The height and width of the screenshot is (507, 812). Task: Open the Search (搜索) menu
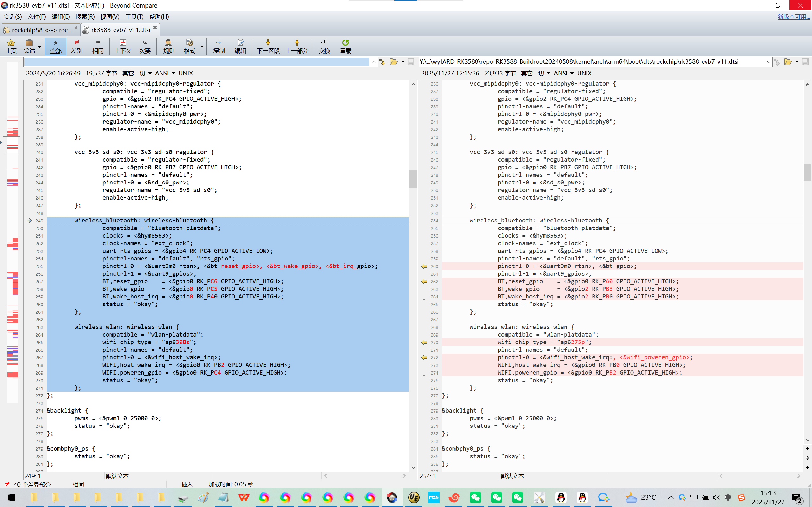tap(85, 16)
